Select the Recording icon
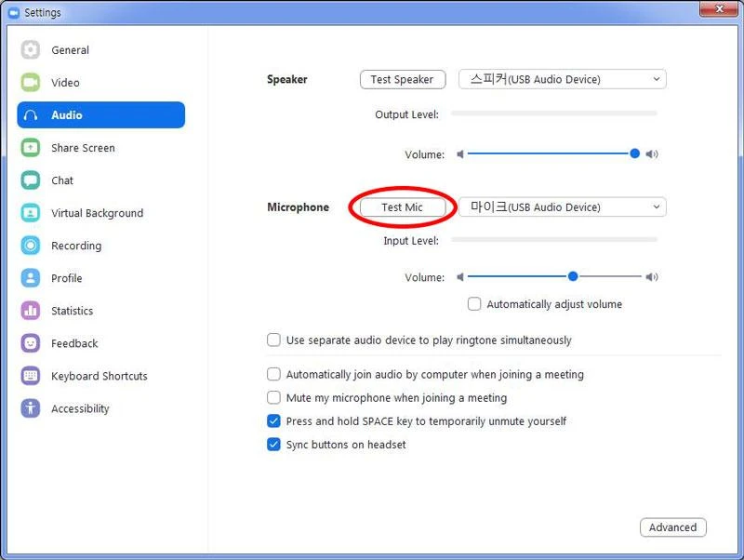The image size is (744, 560). (x=31, y=246)
